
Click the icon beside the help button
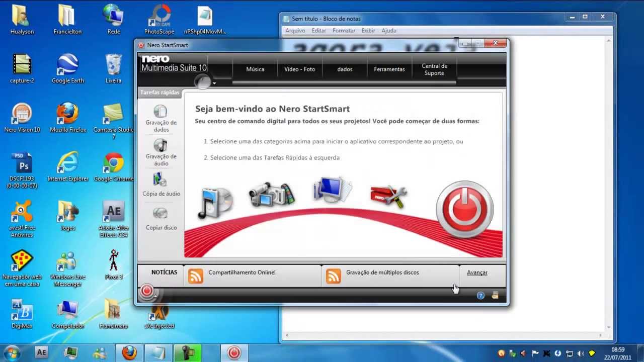[x=495, y=296]
